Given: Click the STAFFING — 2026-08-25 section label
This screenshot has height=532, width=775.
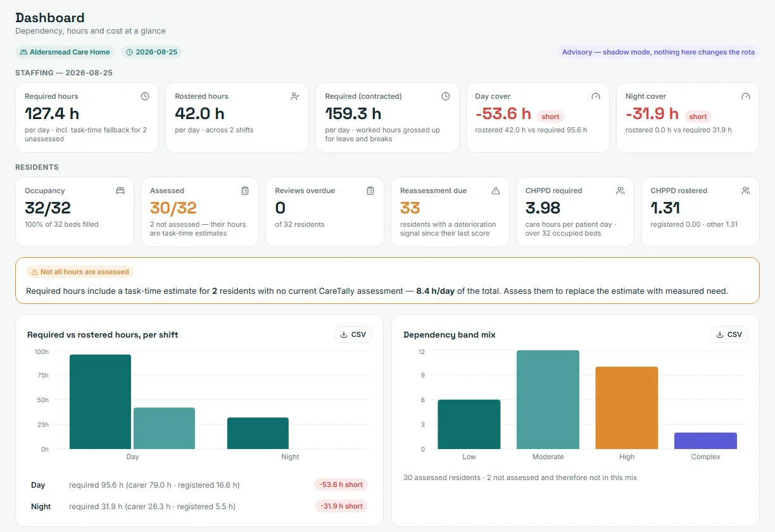Looking at the screenshot, I should pos(64,73).
